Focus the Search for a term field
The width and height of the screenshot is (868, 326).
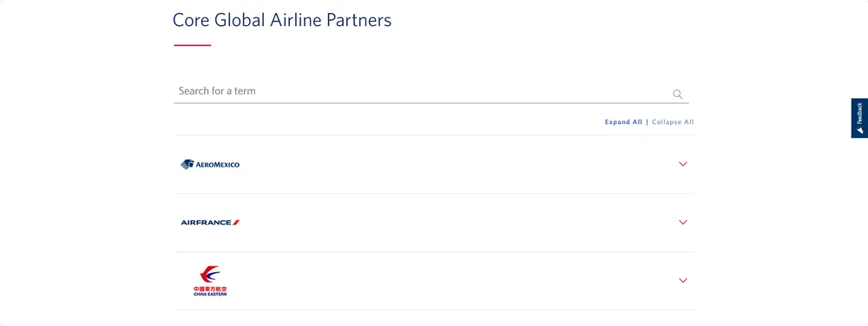pyautogui.click(x=431, y=91)
